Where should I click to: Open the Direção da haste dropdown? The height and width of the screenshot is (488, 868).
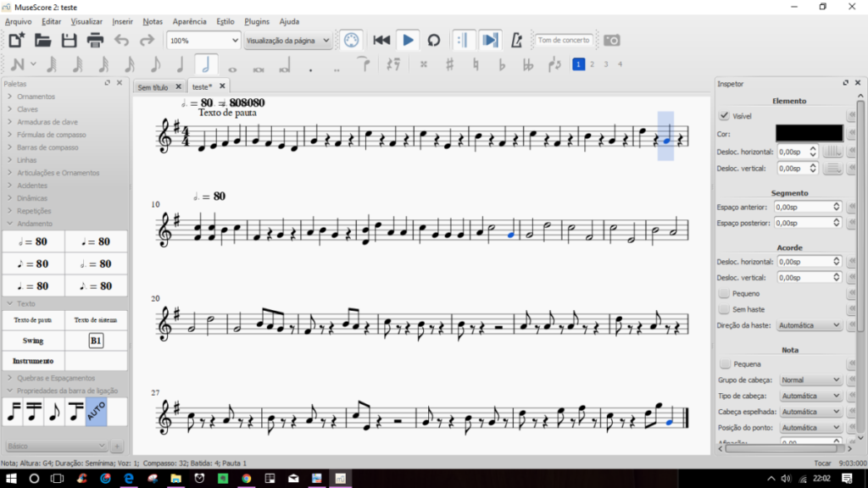[810, 325]
